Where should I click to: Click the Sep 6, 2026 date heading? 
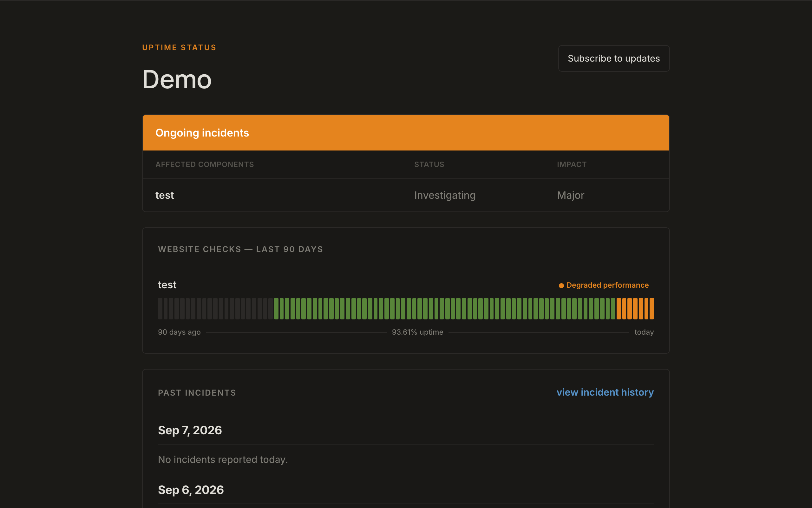tap(191, 490)
